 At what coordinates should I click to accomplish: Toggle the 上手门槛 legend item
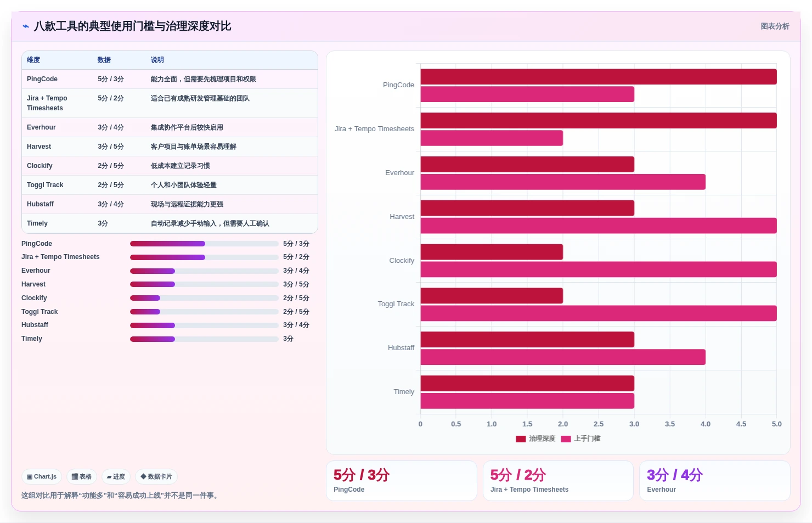pyautogui.click(x=580, y=438)
